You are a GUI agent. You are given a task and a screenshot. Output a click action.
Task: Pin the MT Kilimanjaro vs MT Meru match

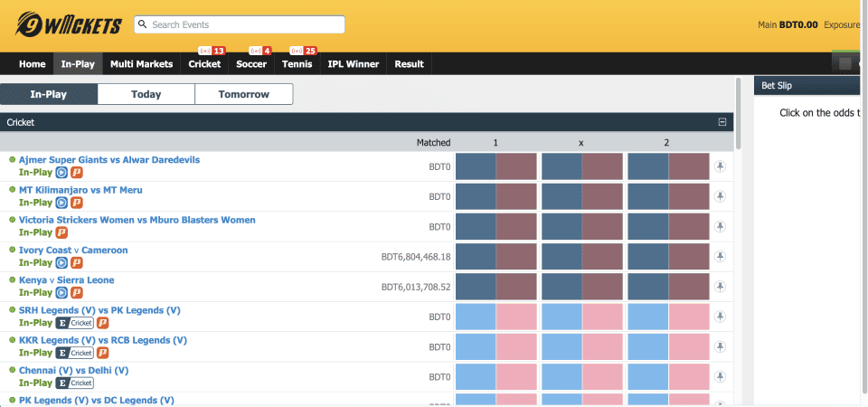point(720,196)
